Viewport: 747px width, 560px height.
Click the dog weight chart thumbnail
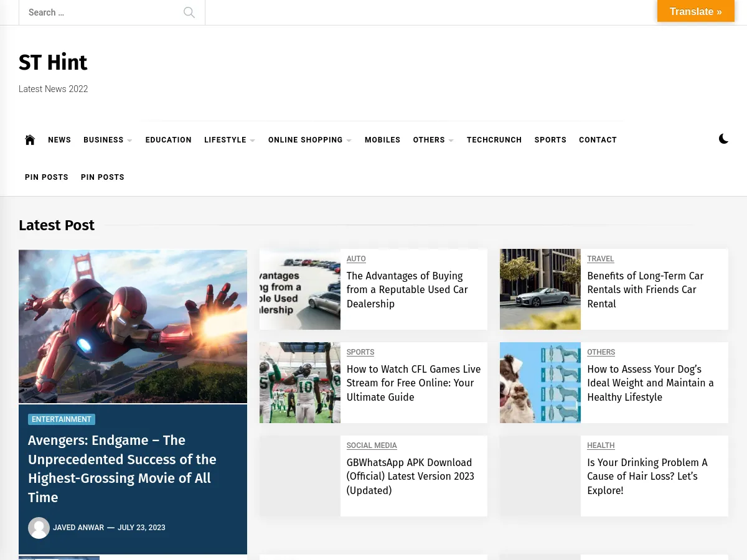click(540, 383)
